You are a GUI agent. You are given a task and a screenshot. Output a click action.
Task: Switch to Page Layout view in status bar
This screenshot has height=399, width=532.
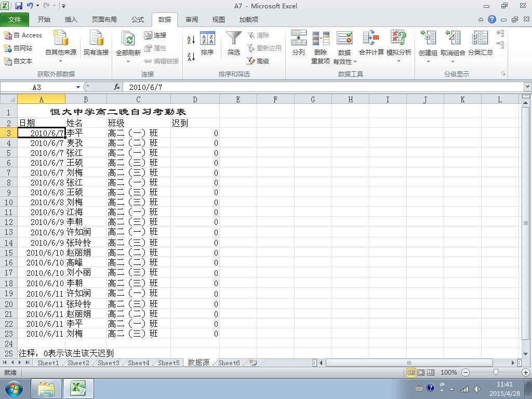tap(421, 373)
